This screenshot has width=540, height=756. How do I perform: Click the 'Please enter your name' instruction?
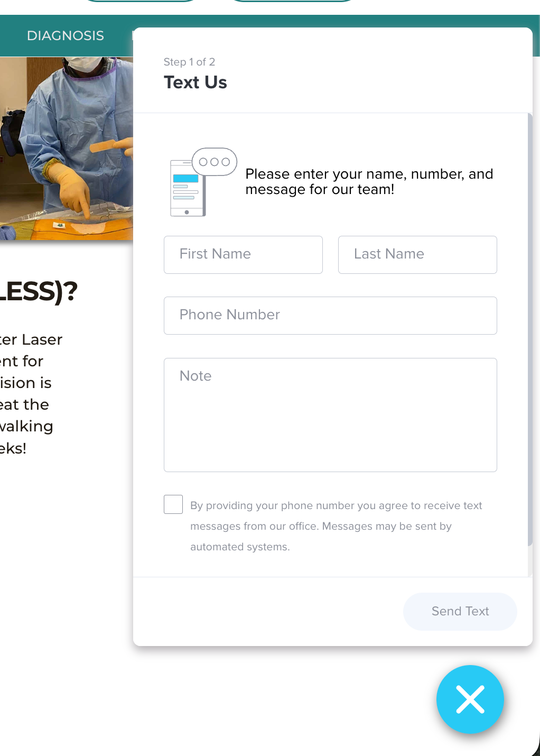(369, 181)
